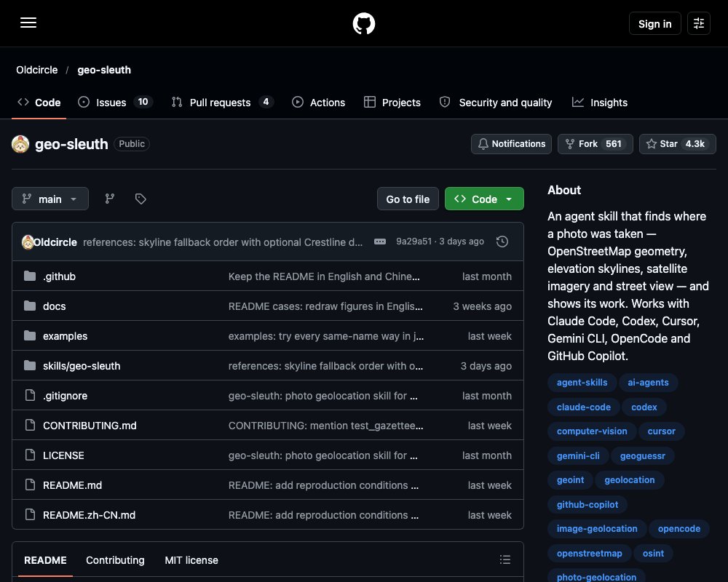This screenshot has height=582, width=728.
Task: Select the MIT license tab
Action: point(191,560)
